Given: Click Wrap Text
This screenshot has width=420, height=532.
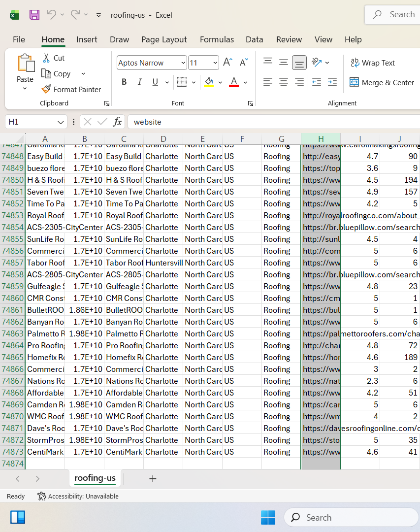Looking at the screenshot, I should pyautogui.click(x=373, y=63).
